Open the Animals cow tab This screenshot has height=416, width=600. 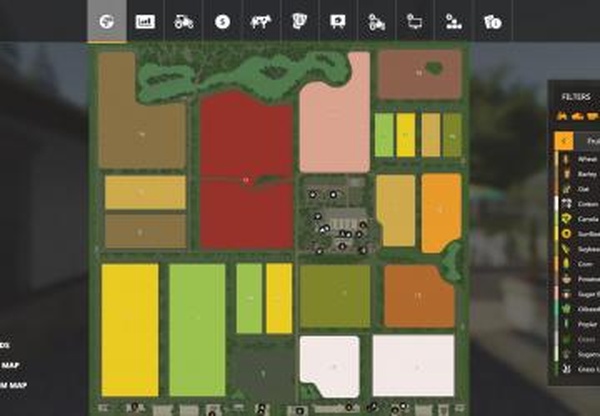[x=261, y=21]
